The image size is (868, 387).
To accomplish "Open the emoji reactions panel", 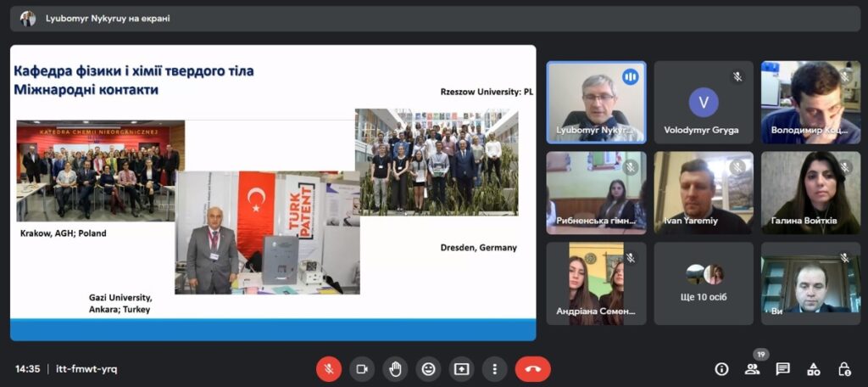I will coord(428,368).
